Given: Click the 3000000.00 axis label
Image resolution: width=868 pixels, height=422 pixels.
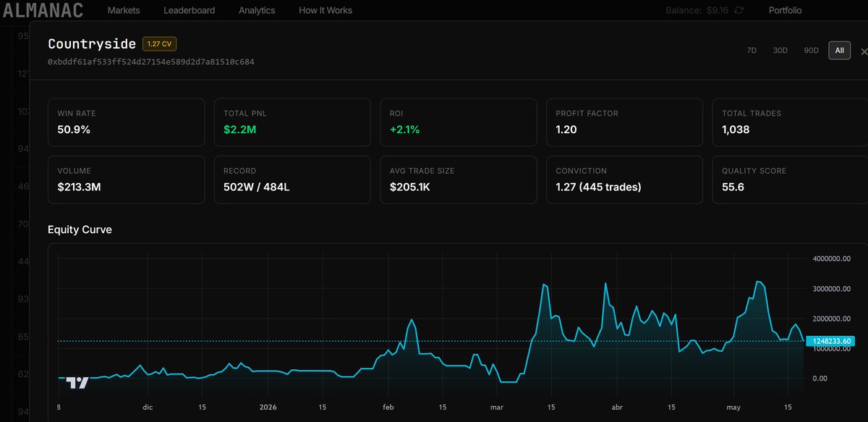Looking at the screenshot, I should [x=832, y=289].
